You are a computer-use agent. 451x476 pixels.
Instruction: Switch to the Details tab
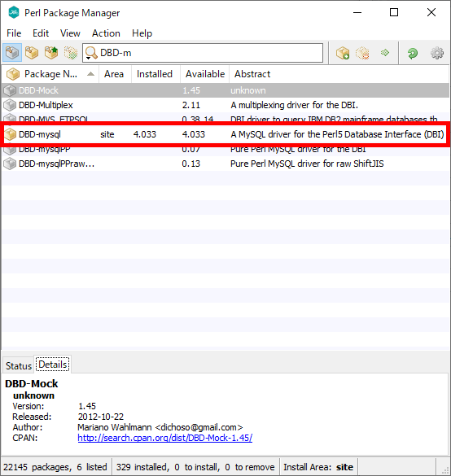tap(53, 365)
